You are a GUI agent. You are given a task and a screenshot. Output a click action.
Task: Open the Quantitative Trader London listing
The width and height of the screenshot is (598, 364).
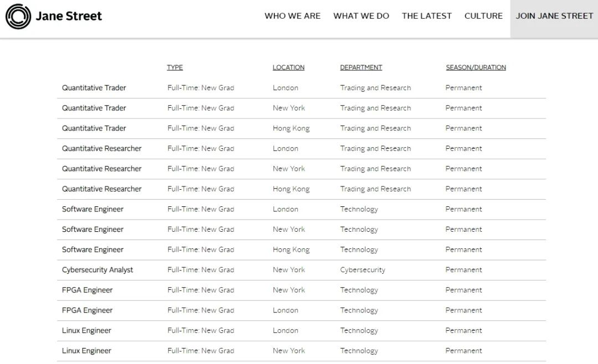tap(94, 88)
